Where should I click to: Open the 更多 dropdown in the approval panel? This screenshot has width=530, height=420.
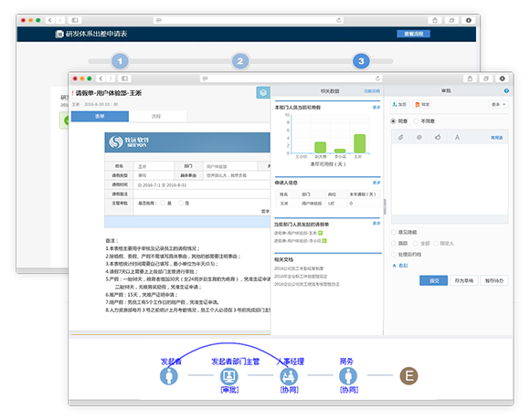(x=498, y=105)
